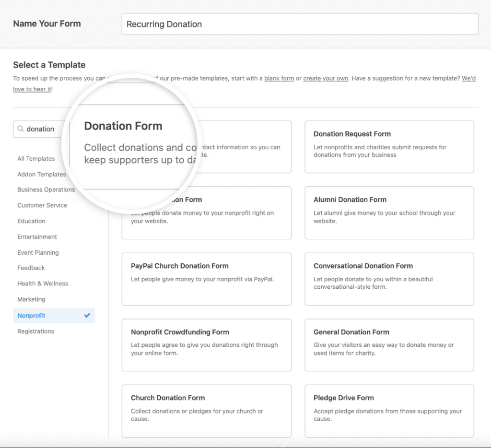Click the Name Your Form text field
The height and width of the screenshot is (448, 491).
(300, 24)
